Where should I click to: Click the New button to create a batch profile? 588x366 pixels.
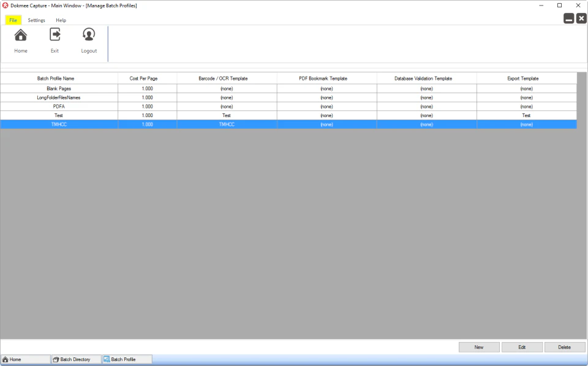(x=478, y=346)
